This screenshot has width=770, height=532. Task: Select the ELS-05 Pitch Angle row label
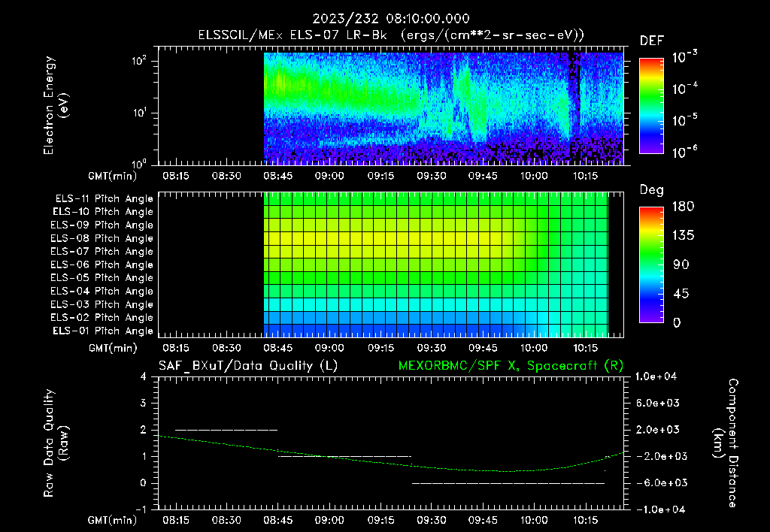[102, 278]
